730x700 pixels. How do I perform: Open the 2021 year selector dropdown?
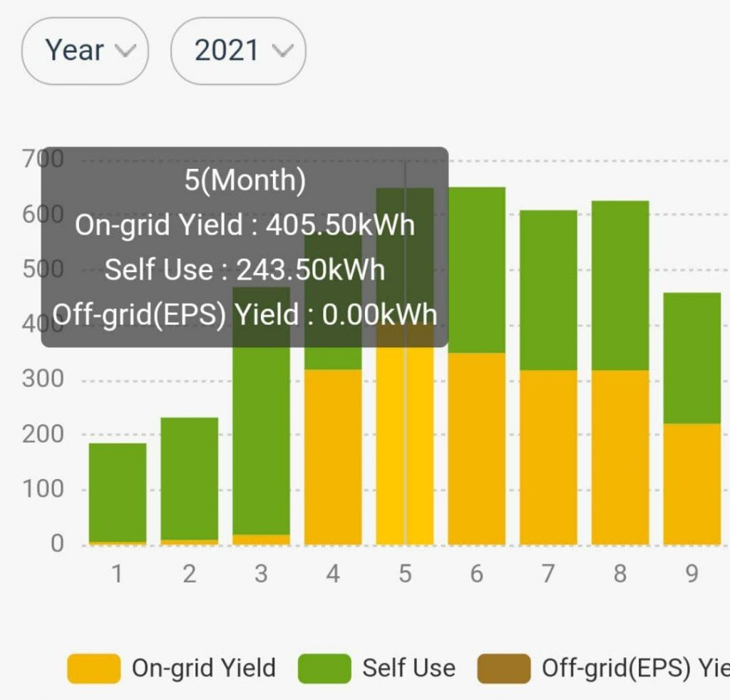238,51
